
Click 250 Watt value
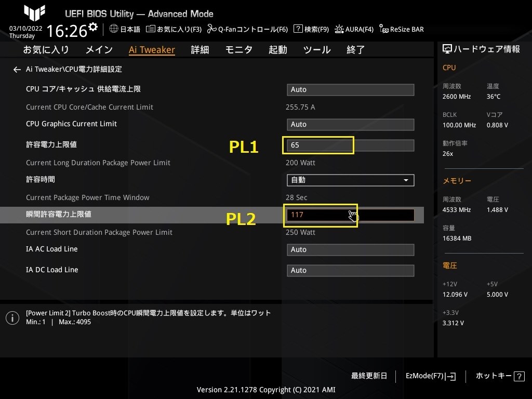pyautogui.click(x=300, y=232)
